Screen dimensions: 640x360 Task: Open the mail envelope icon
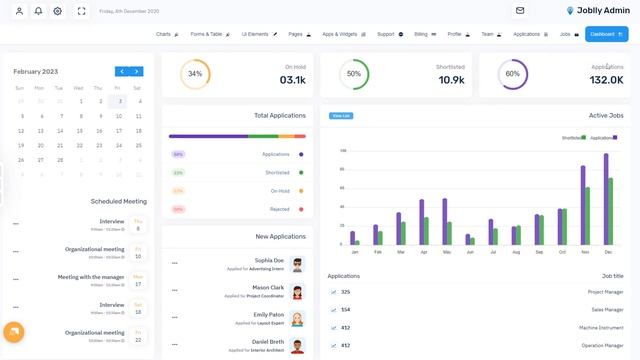[520, 11]
